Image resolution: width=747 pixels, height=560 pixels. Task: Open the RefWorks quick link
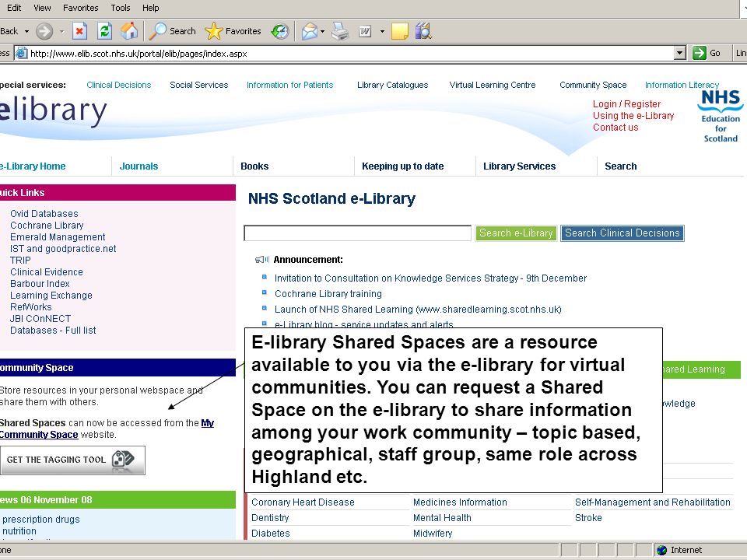coord(31,306)
